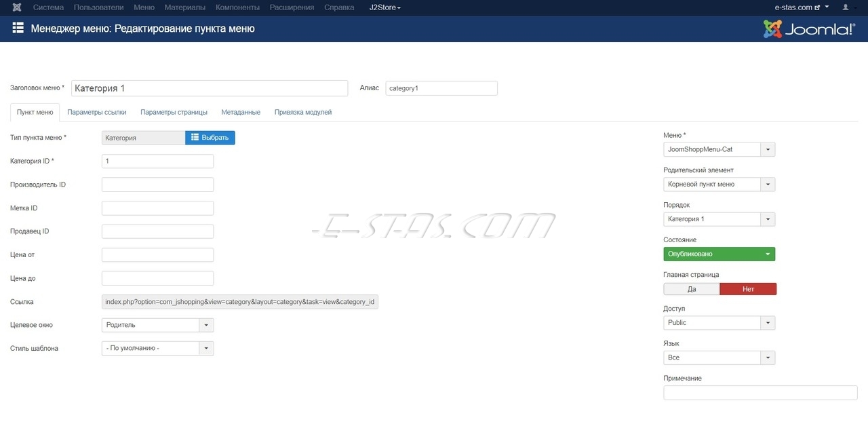
Task: Open the Материалы menu
Action: 184,7
